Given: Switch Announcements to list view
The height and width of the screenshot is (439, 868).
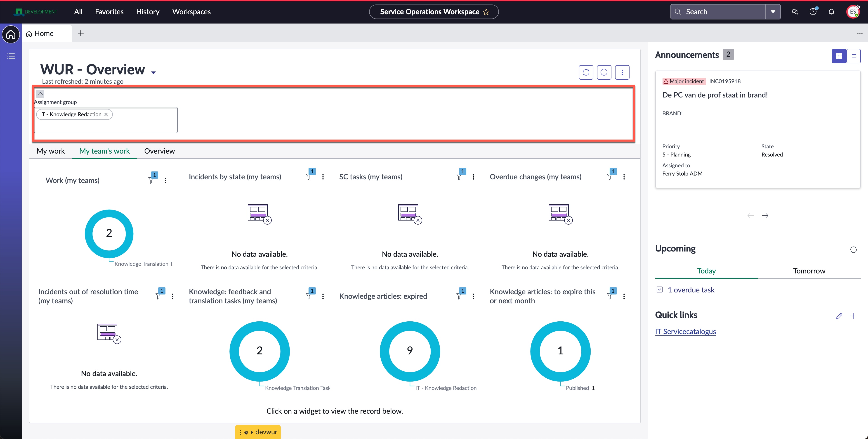Looking at the screenshot, I should 854,56.
